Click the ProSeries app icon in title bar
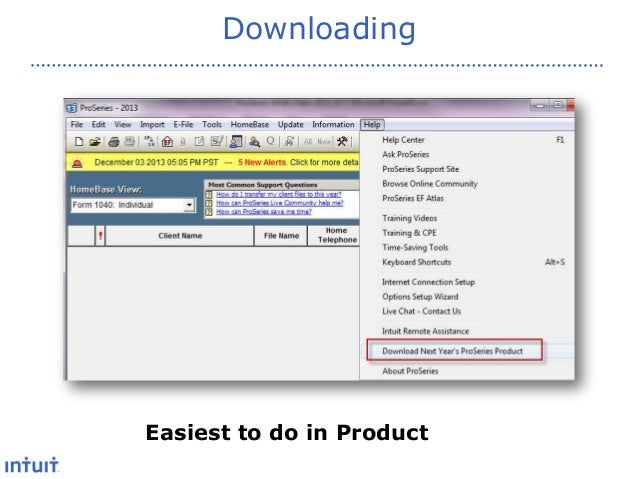 [x=71, y=108]
